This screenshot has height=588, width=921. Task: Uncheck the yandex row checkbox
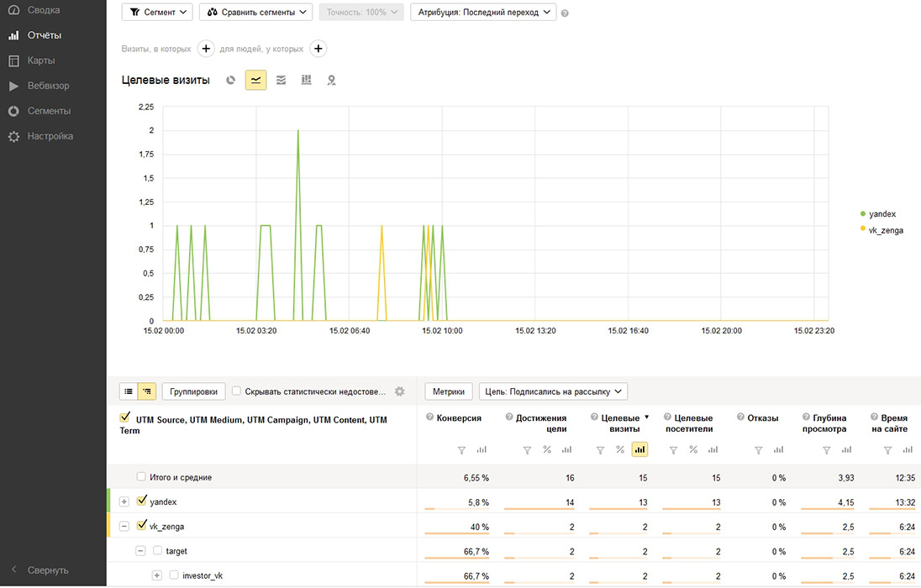pos(141,501)
